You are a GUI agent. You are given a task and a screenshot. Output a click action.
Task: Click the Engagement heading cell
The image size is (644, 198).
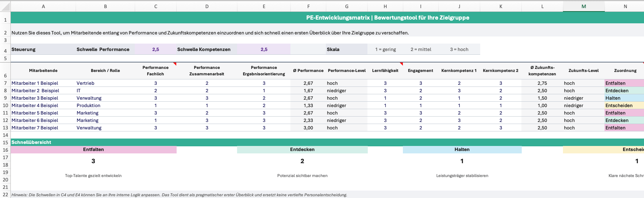coord(420,71)
